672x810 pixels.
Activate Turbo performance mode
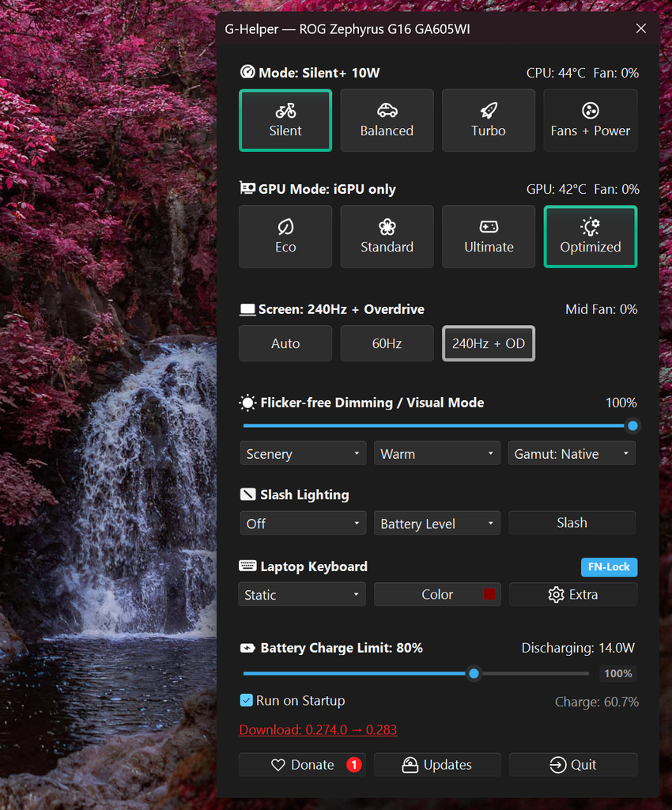click(x=489, y=120)
